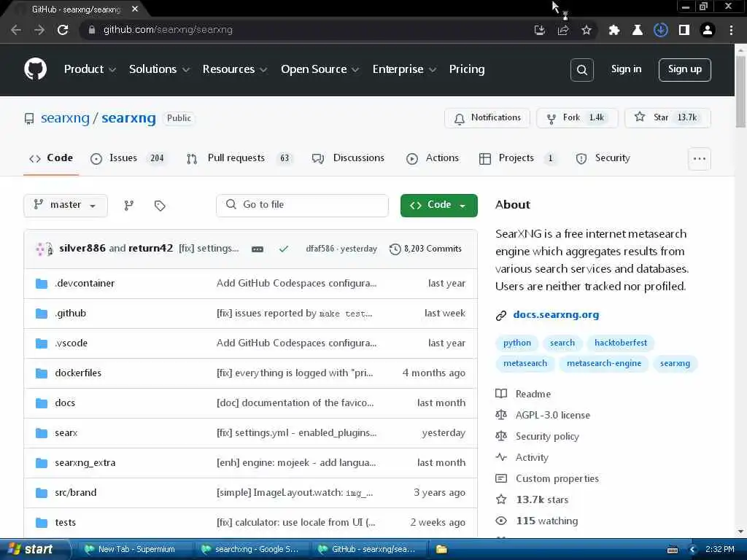747x560 pixels.
Task: Open the dockerfiles folder
Action: pos(78,373)
